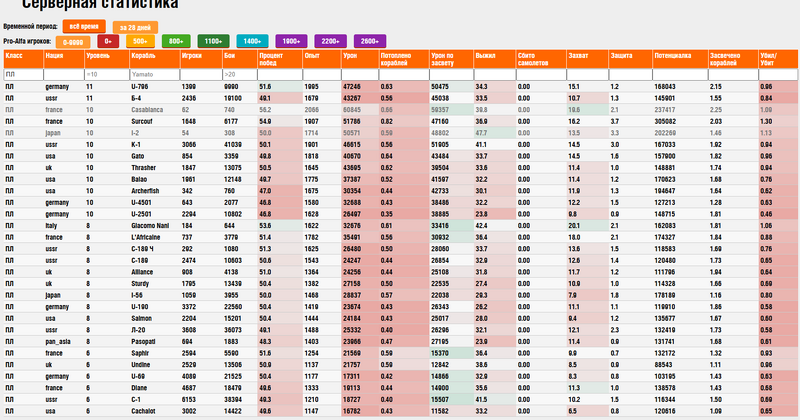800x420 pixels.
Task: Select the 'все время' time period button
Action: click(x=84, y=25)
